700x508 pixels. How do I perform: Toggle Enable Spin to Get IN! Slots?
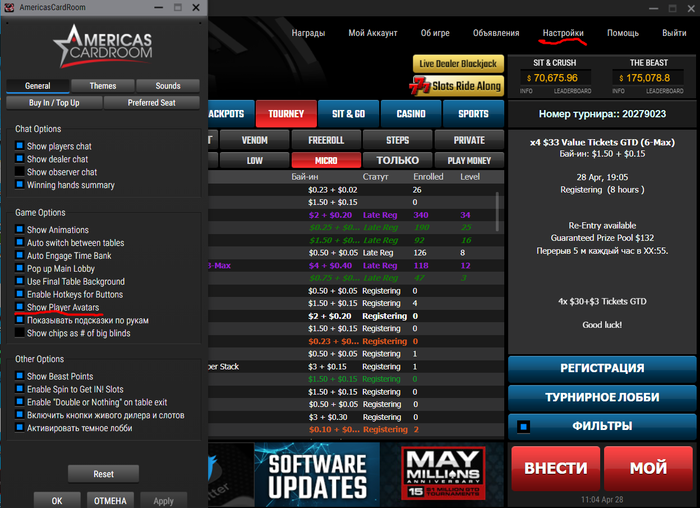(x=20, y=388)
